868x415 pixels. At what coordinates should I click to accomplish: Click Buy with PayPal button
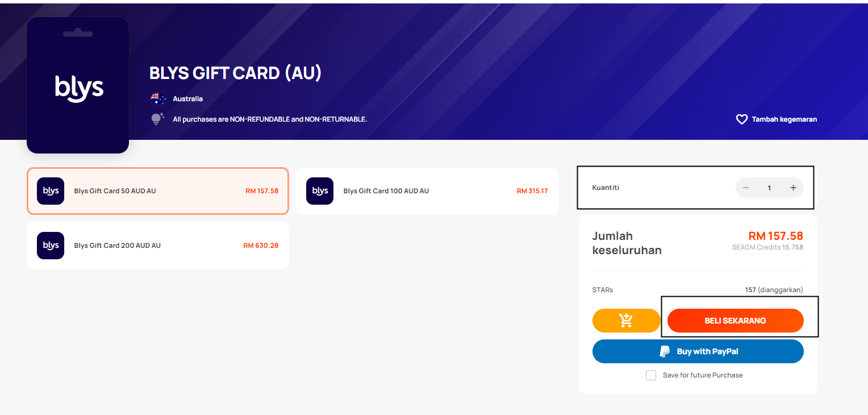pos(698,351)
